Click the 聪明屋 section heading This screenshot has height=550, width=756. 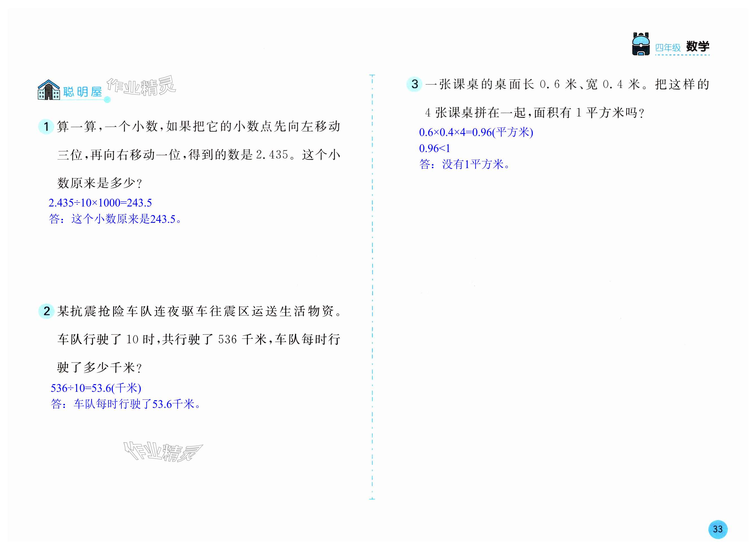click(x=82, y=92)
